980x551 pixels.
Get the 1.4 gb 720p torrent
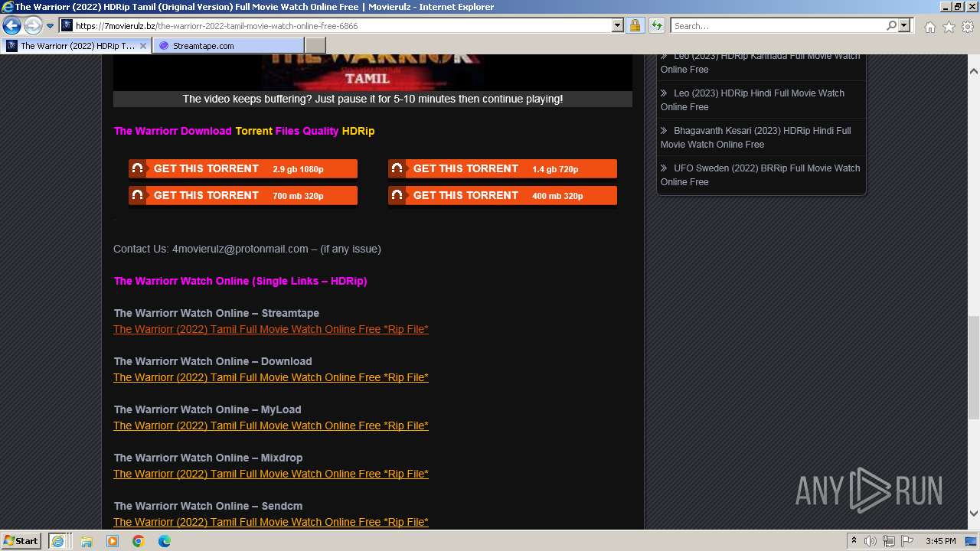coord(502,169)
